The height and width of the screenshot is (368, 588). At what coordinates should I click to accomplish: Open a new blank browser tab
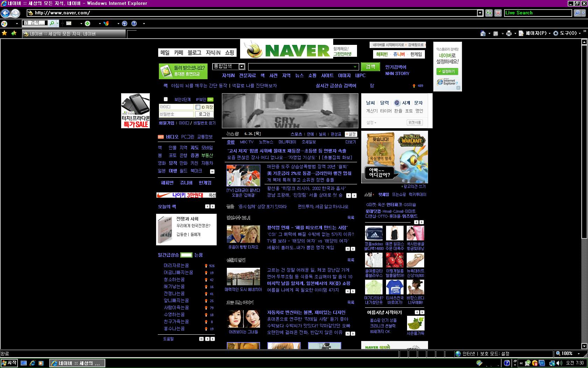132,34
